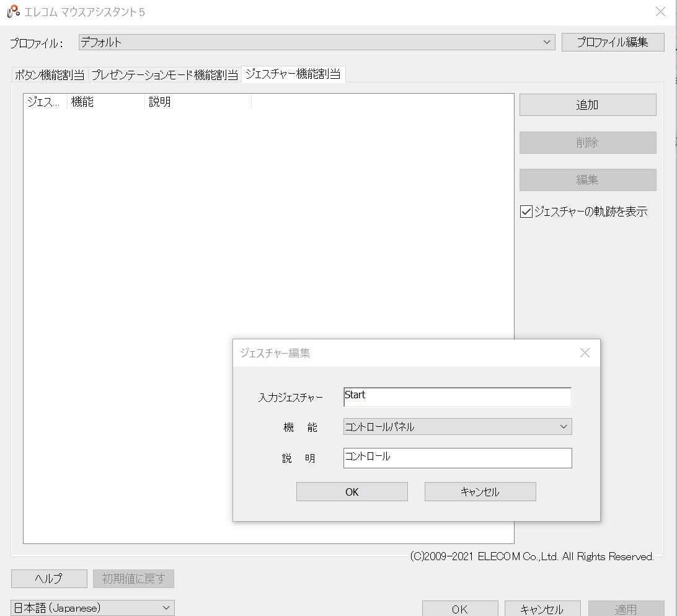Screen dimensions: 677x616
Task: Select the ジェスチャー機能割当 tab
Action: click(x=294, y=74)
